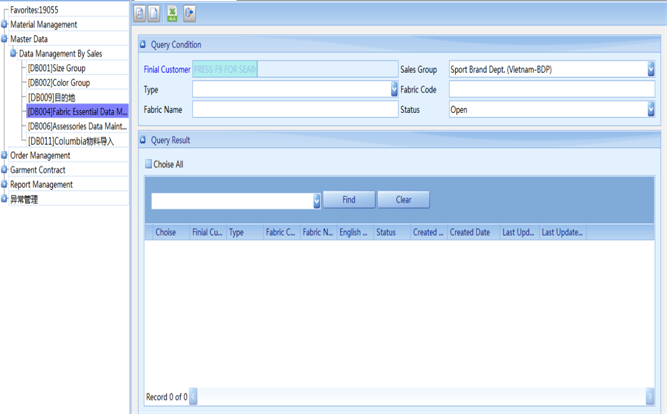667x414 pixels.
Task: Open the find-field dropdown beside Find button
Action: point(317,201)
